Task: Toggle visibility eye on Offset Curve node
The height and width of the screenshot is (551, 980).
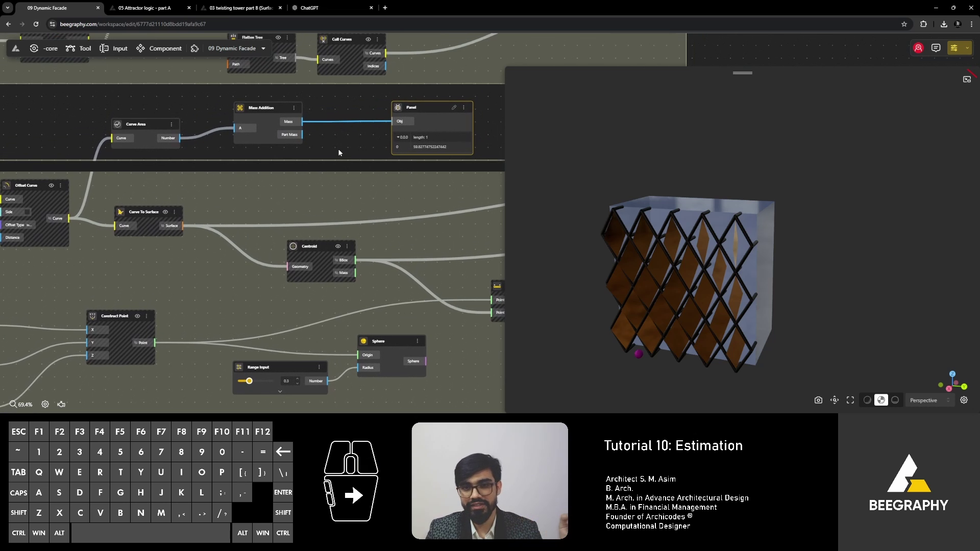Action: point(51,185)
